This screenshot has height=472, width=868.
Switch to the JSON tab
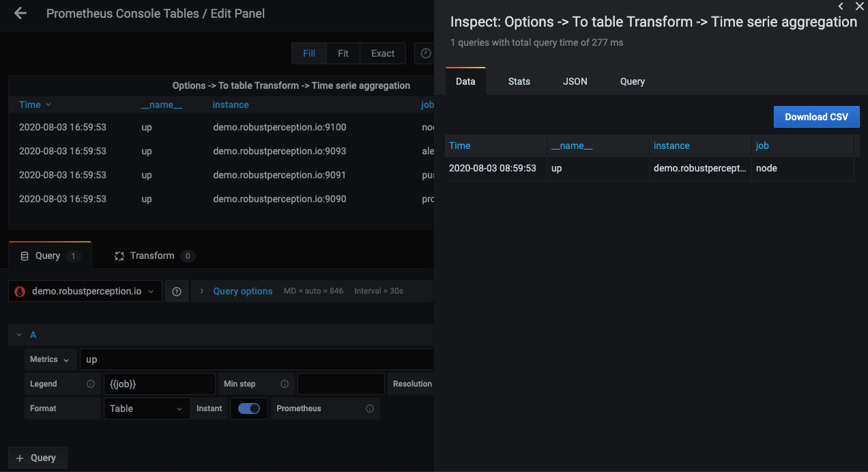pyautogui.click(x=575, y=81)
